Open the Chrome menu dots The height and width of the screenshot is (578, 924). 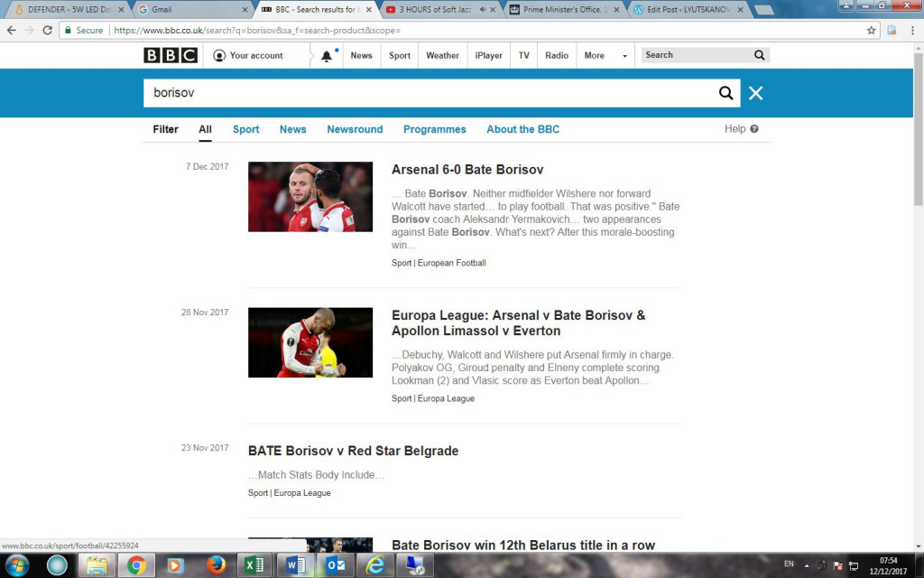click(x=912, y=30)
